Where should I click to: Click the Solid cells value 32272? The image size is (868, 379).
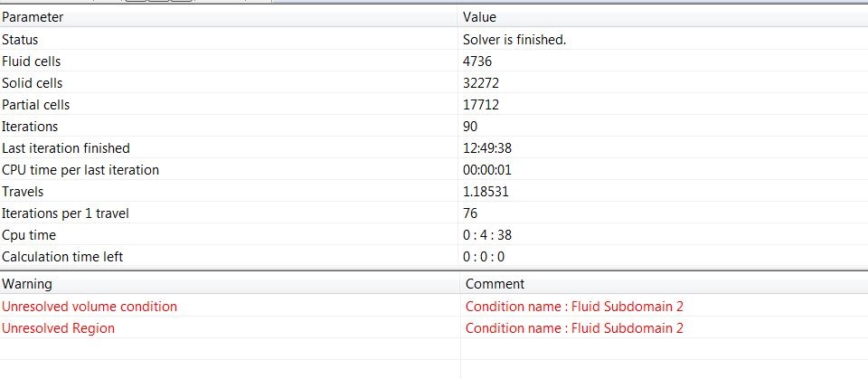point(481,83)
